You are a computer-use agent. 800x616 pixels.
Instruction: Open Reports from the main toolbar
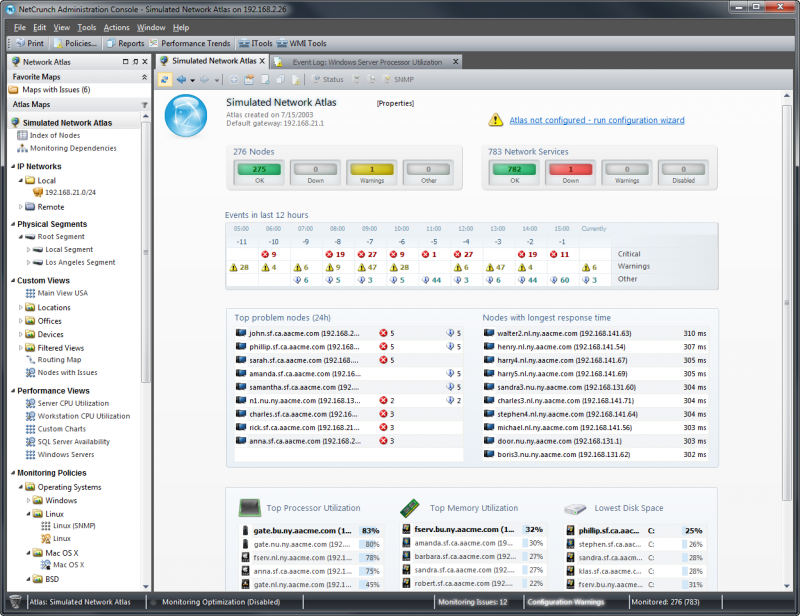tap(126, 43)
